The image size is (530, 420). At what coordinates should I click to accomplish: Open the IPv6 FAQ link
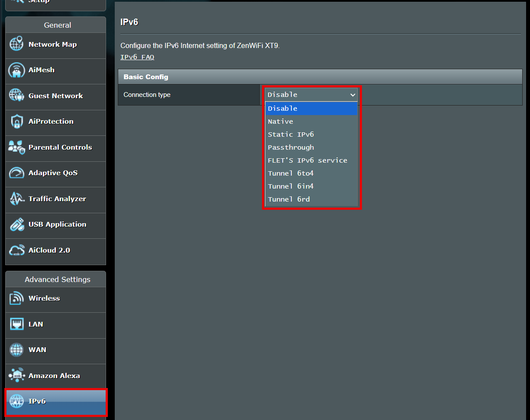[x=137, y=57]
